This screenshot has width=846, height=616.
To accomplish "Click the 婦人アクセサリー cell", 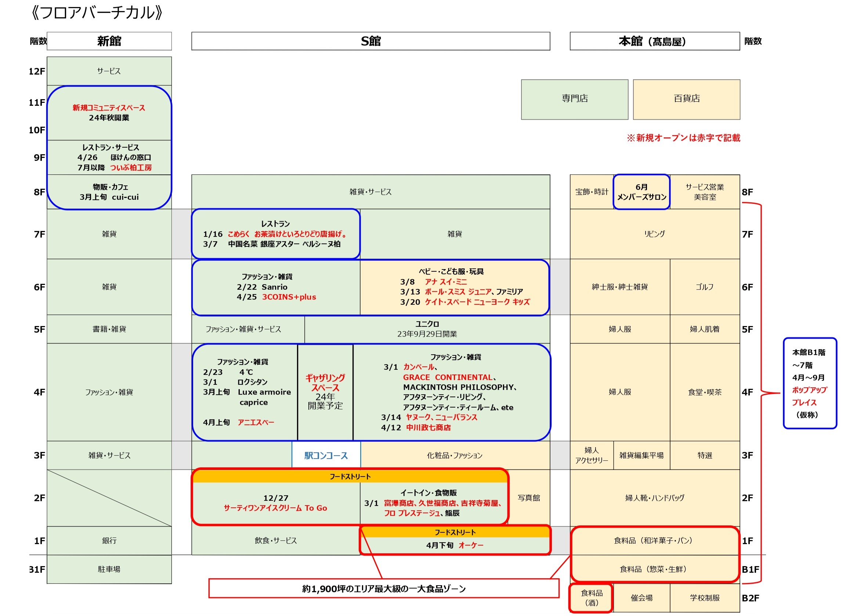I will tap(592, 456).
